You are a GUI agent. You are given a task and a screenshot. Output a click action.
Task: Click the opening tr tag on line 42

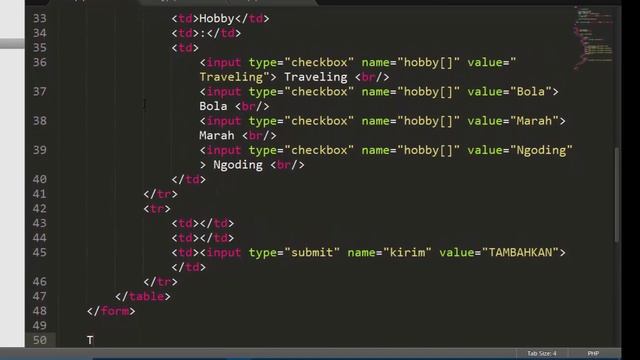[x=157, y=209]
